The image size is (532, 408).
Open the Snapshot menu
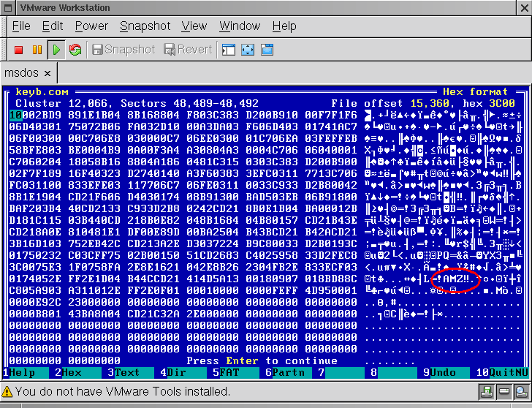click(x=145, y=26)
